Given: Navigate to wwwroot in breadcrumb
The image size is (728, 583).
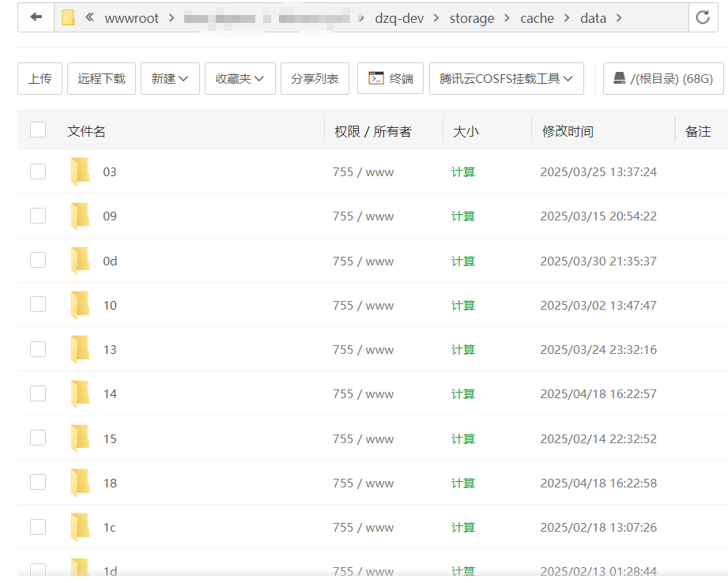Looking at the screenshot, I should pos(132,18).
